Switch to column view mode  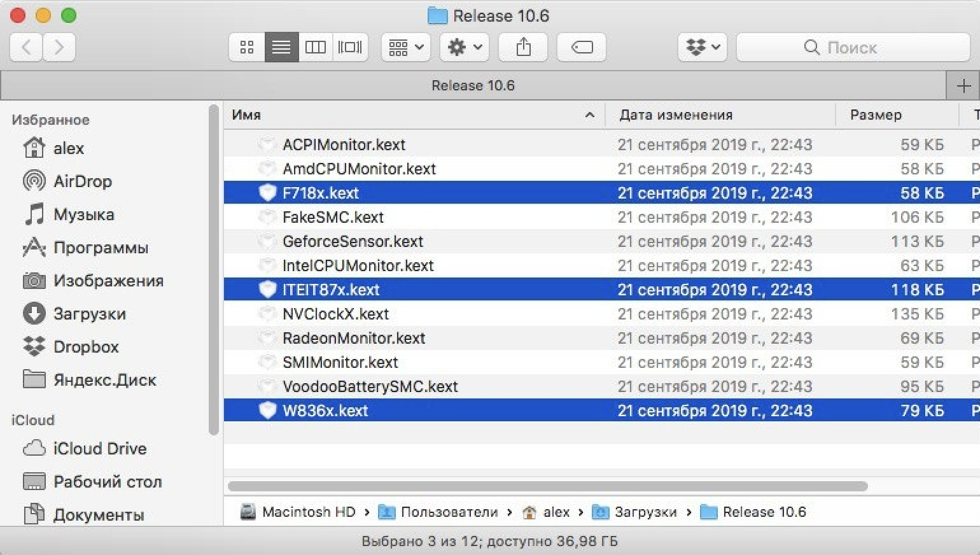pyautogui.click(x=315, y=47)
